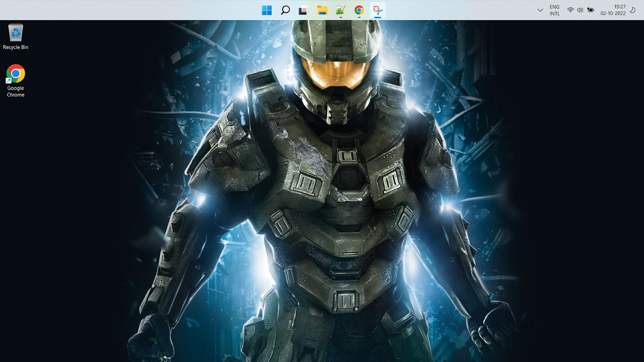Screen dimensions: 644x362
Task: Click the speaker volume tray icon
Action: [580, 10]
